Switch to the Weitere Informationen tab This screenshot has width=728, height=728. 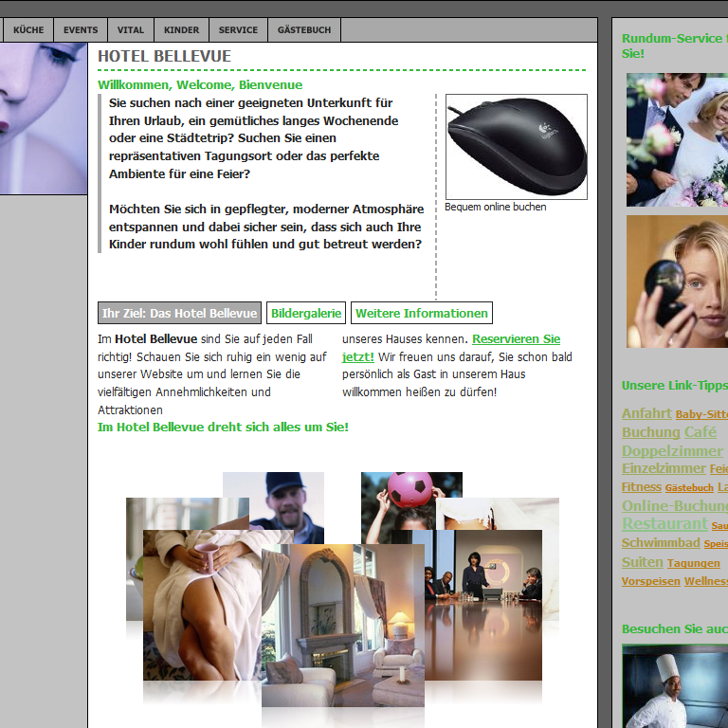[422, 313]
